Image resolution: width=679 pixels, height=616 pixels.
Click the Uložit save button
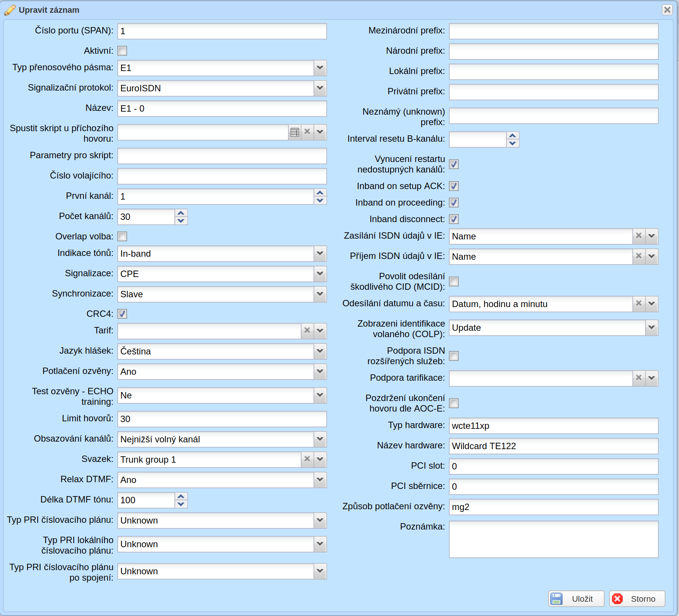[576, 599]
